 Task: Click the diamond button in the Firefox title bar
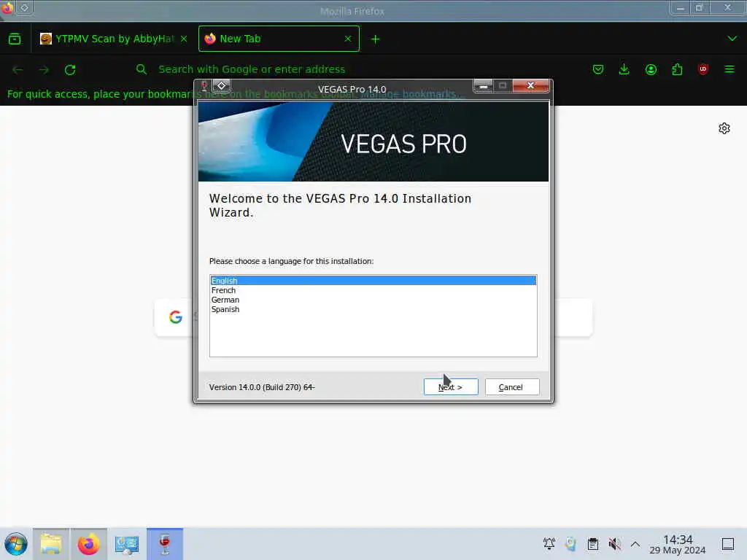(25, 7)
